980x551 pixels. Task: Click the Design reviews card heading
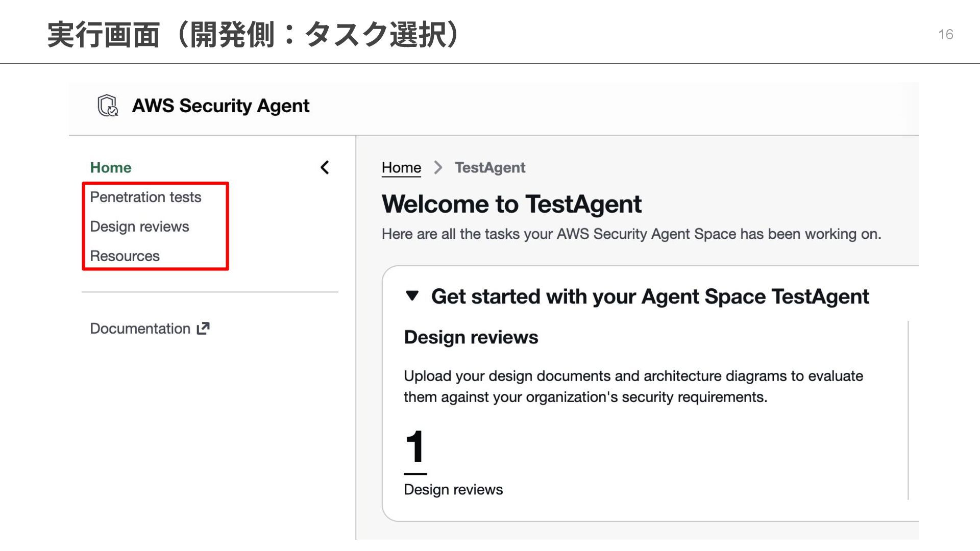point(471,337)
